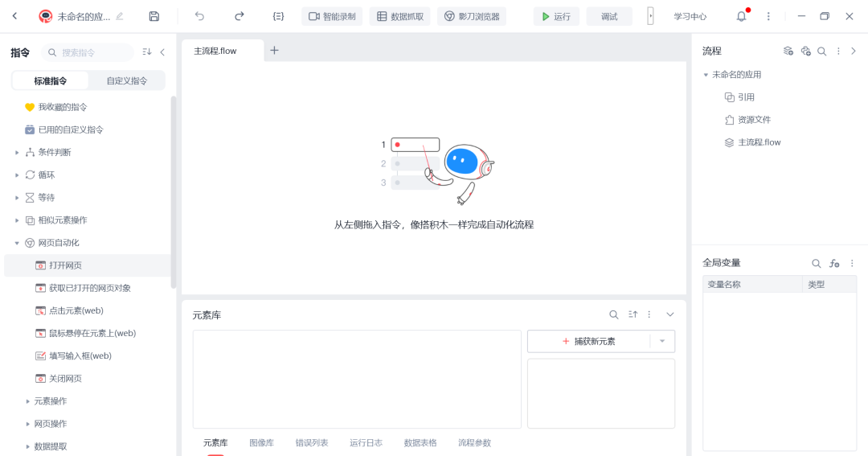Select 打开网页 instruction
Screen dimensions: 868x456
click(88, 265)
